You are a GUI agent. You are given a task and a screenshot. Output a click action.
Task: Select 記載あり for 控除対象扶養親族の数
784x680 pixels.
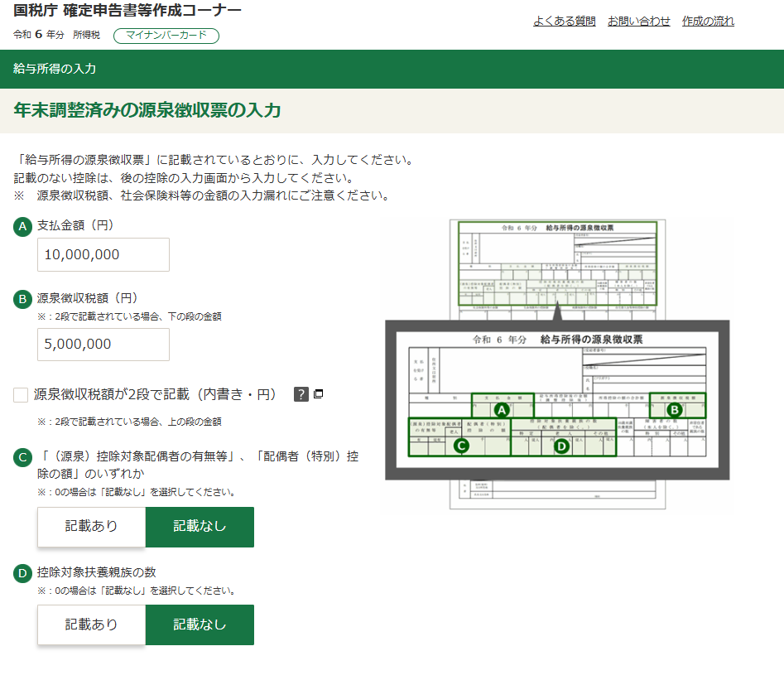tap(91, 625)
